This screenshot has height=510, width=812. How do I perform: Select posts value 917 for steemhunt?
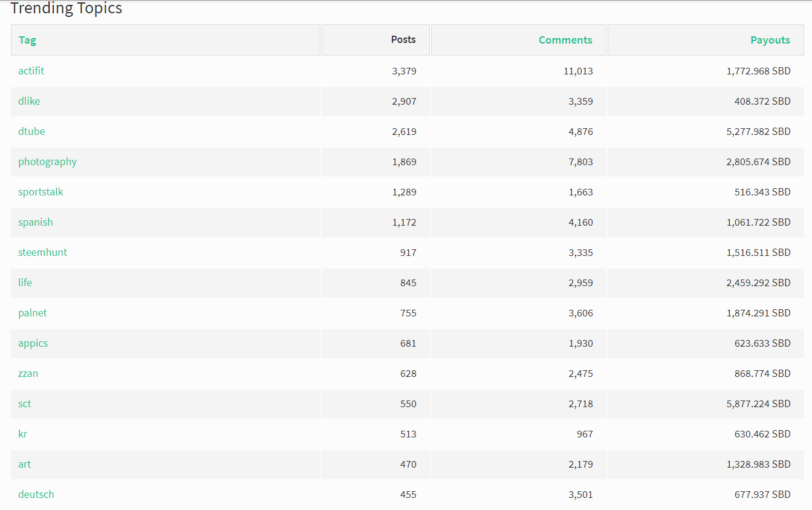(x=408, y=252)
